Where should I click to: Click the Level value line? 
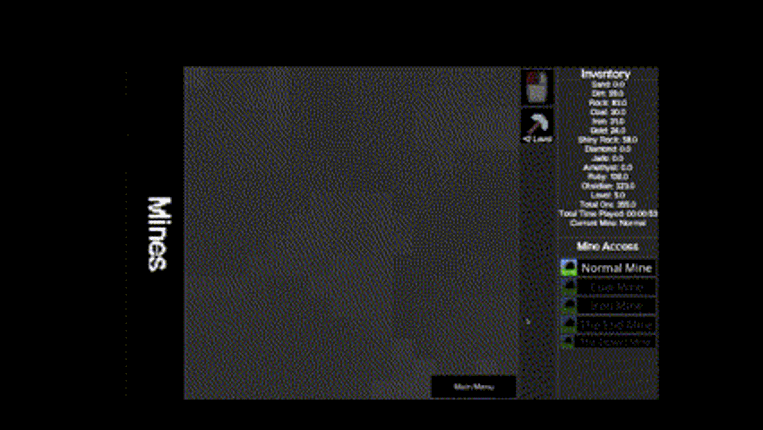click(608, 195)
